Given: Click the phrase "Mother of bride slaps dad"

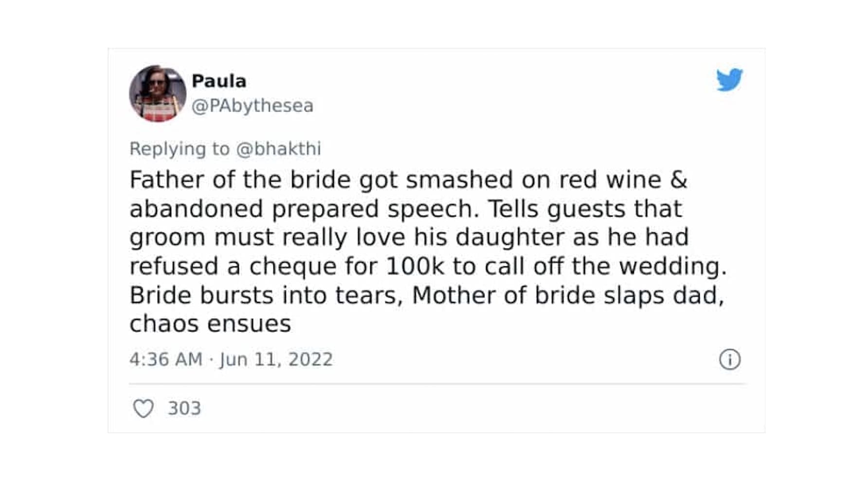Looking at the screenshot, I should pyautogui.click(x=567, y=295).
